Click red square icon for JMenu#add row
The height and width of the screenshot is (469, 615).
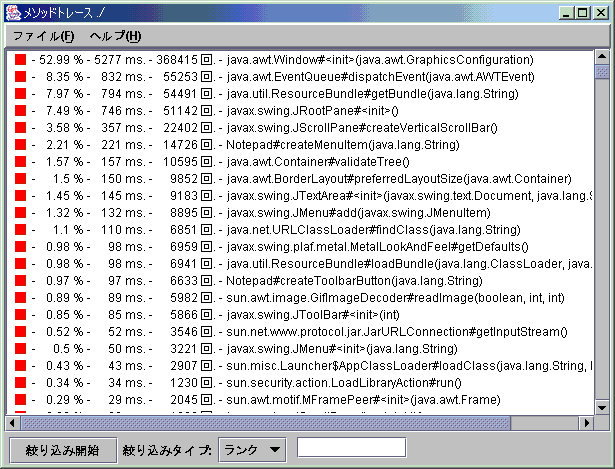coord(20,213)
